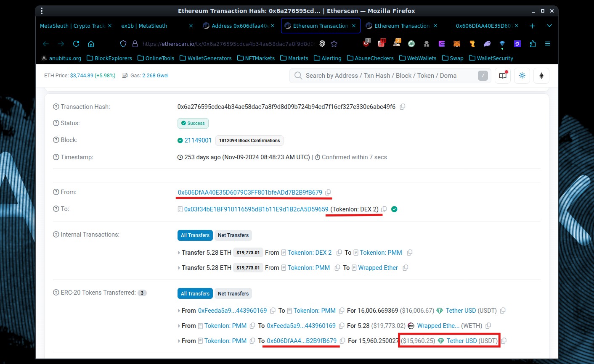Click the help icon next to Timestamp
The height and width of the screenshot is (364, 594).
(x=56, y=157)
